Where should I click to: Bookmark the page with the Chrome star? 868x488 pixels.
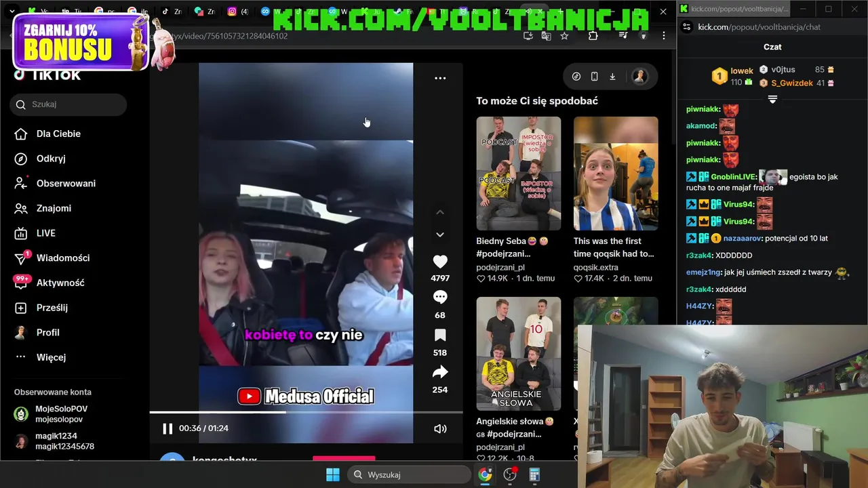[x=564, y=36]
